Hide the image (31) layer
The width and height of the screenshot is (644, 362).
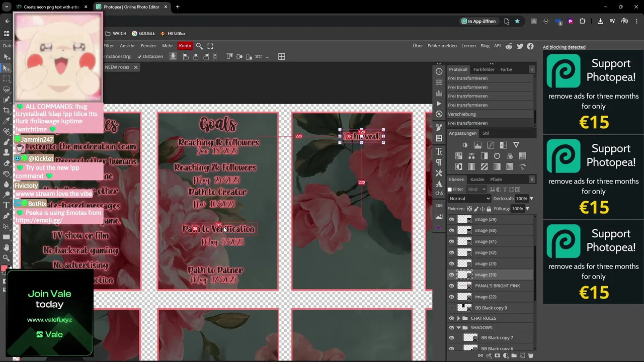coord(451,242)
